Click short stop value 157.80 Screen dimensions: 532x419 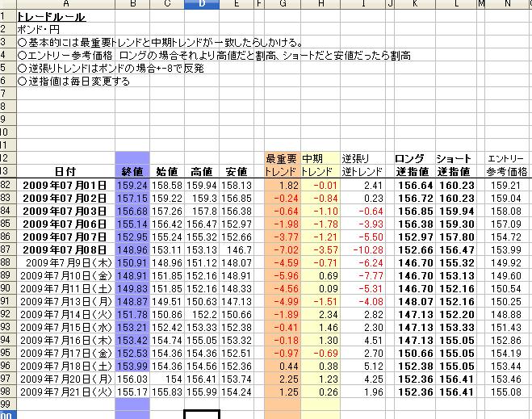455,237
